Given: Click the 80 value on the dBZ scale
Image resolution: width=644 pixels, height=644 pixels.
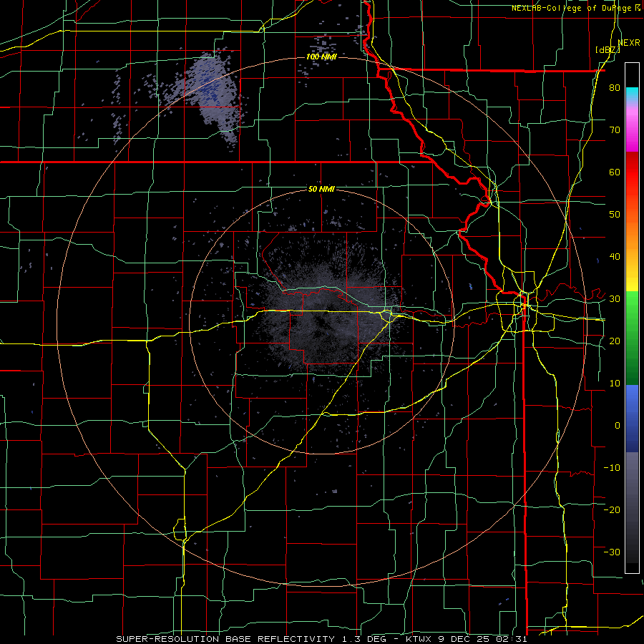Looking at the screenshot, I should tap(615, 87).
